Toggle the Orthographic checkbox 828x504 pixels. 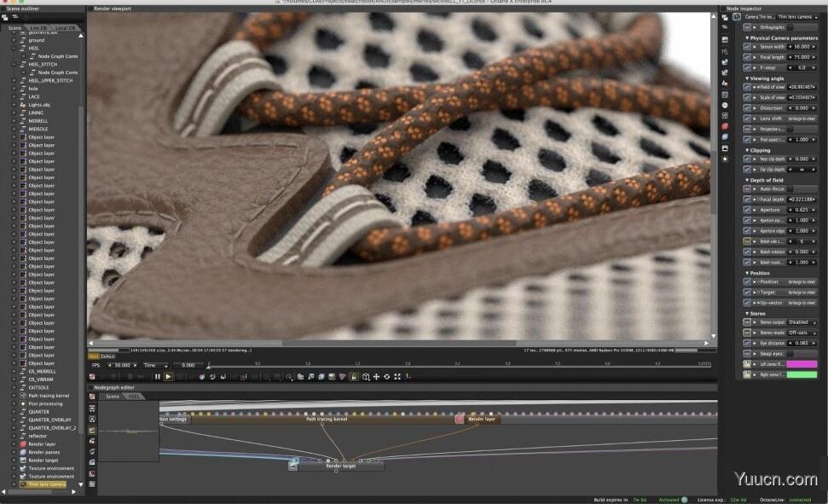click(x=790, y=27)
